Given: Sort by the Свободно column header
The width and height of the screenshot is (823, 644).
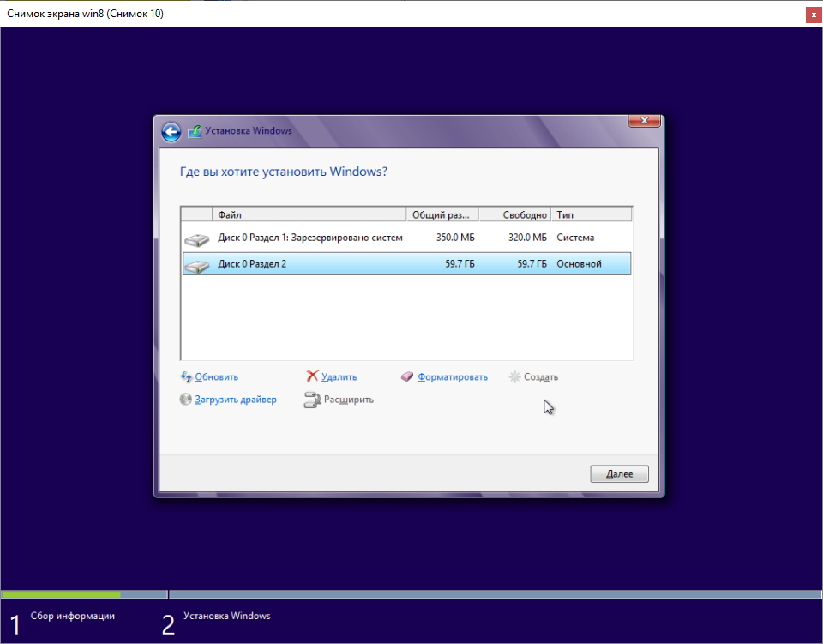Looking at the screenshot, I should [515, 214].
